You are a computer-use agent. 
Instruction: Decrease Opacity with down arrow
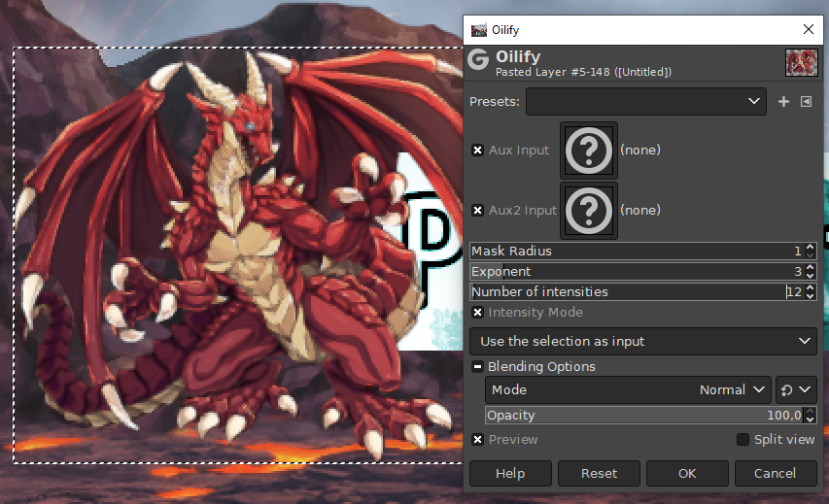tap(810, 420)
